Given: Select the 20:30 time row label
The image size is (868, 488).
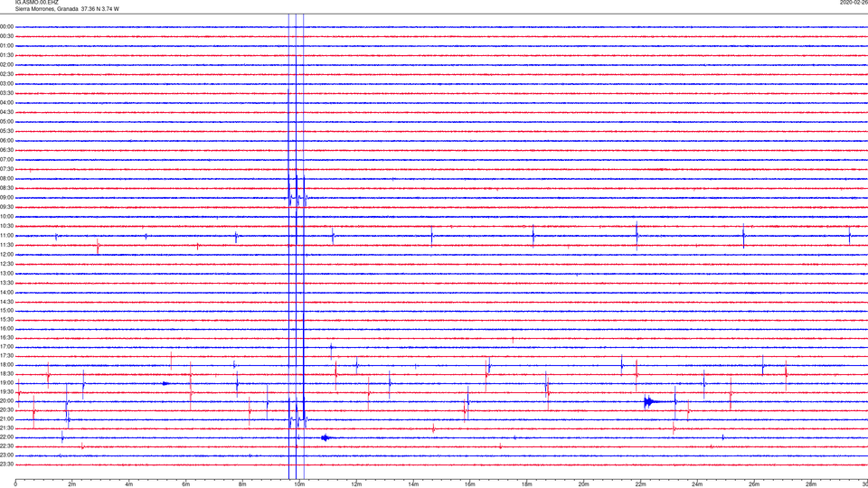Looking at the screenshot, I should (6, 410).
